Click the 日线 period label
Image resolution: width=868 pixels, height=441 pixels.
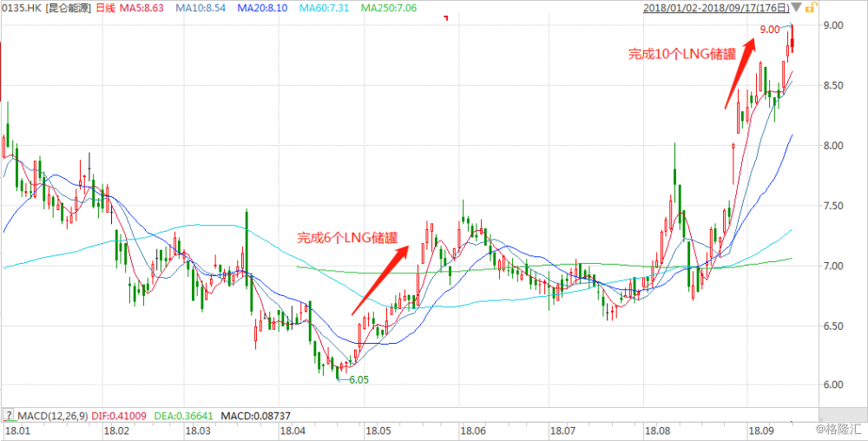(x=105, y=8)
